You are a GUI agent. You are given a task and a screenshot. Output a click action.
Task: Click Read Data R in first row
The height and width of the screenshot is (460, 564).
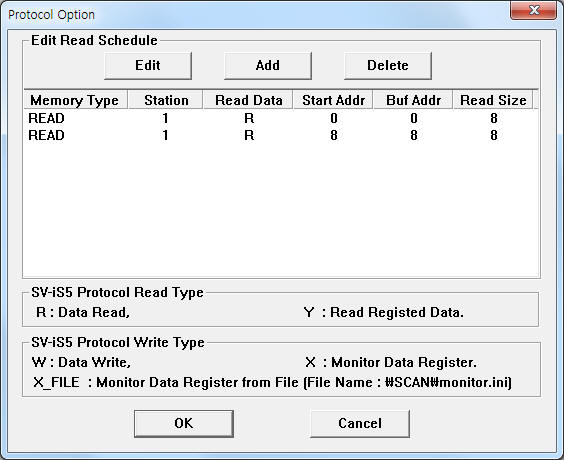[x=249, y=118]
